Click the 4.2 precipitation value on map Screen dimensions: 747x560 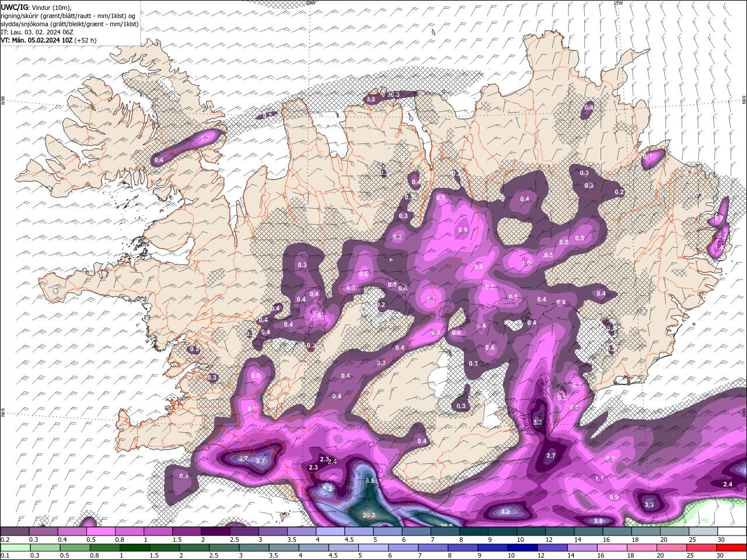pyautogui.click(x=506, y=512)
